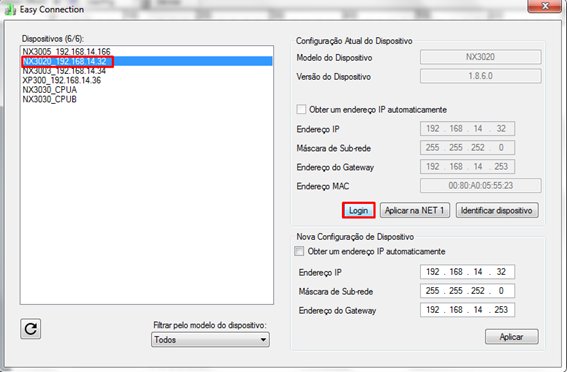Click the Login button
Viewport: 567px width, 372px height.
pyautogui.click(x=358, y=210)
